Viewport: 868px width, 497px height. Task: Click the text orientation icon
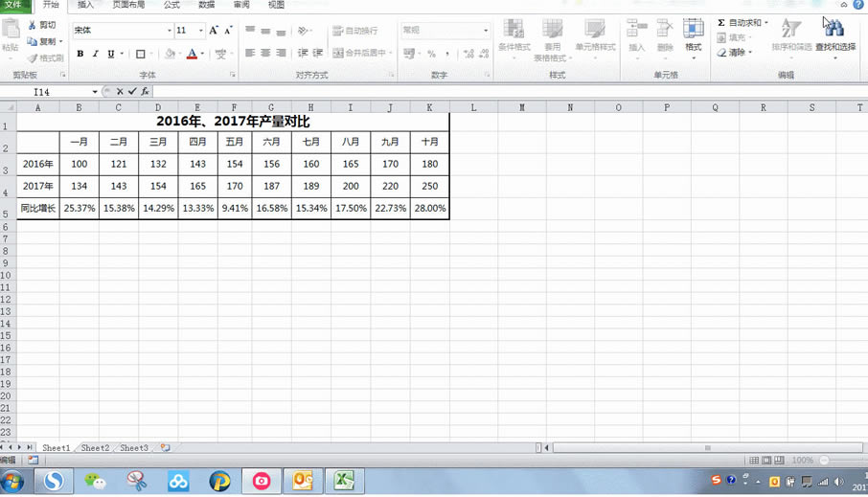303,31
